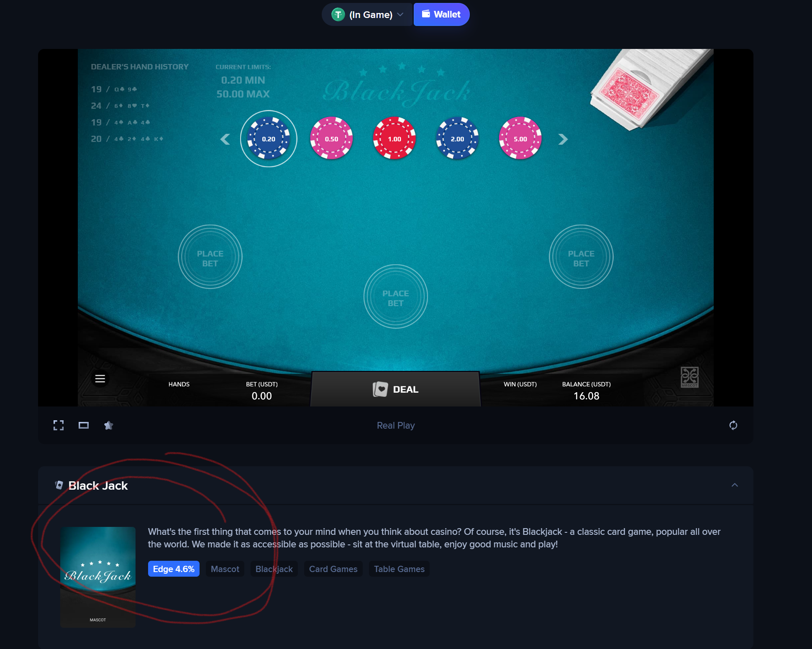Select the 0.50 pink chip
Viewport: 812px width, 649px height.
click(x=331, y=138)
